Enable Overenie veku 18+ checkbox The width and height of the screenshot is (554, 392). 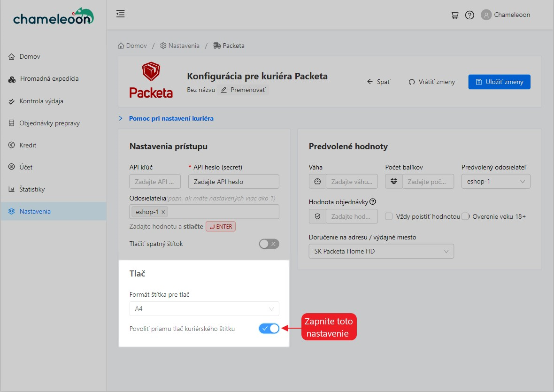pyautogui.click(x=465, y=216)
